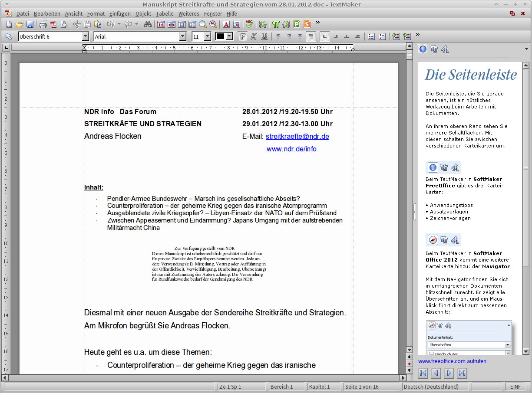Activate the magnifying glass zoom tool

click(x=203, y=24)
